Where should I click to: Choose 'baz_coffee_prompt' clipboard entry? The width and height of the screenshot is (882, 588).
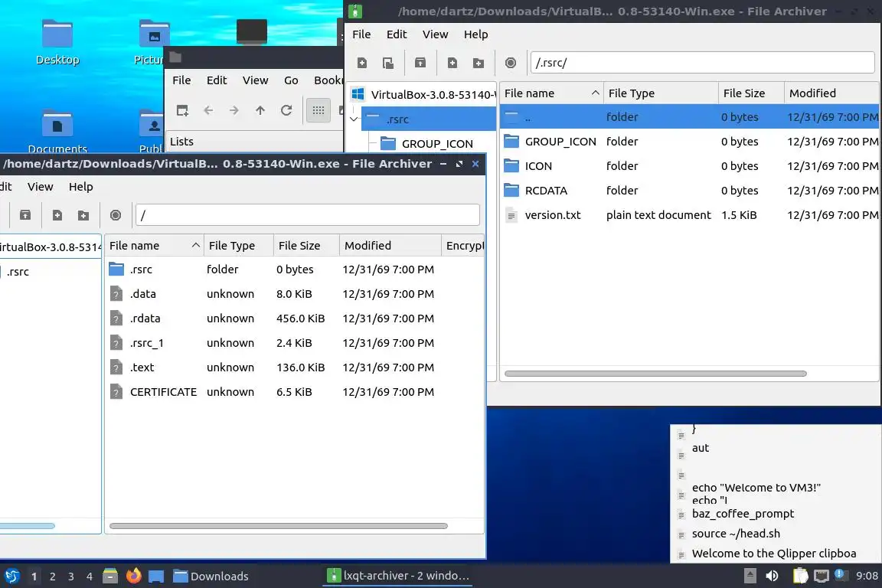[x=776, y=514]
